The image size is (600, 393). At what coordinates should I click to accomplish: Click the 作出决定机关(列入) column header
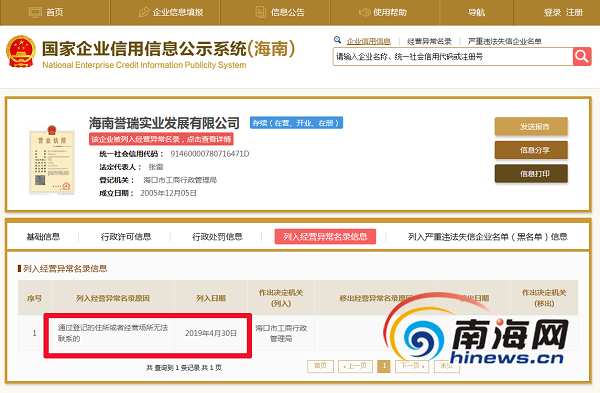(x=281, y=298)
